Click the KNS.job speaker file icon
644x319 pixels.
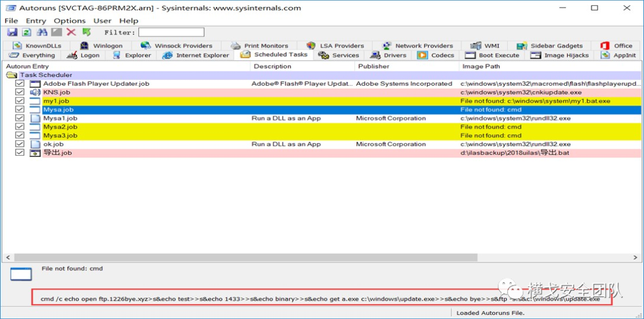[x=35, y=92]
